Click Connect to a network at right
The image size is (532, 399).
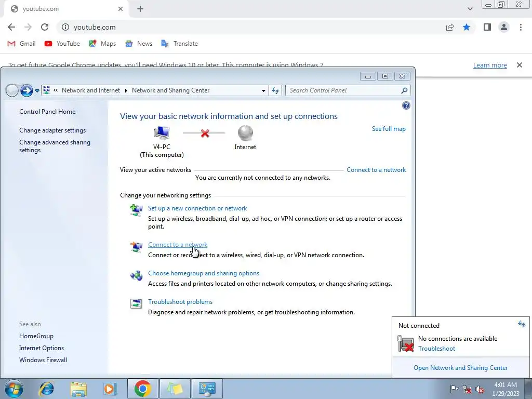[376, 170]
